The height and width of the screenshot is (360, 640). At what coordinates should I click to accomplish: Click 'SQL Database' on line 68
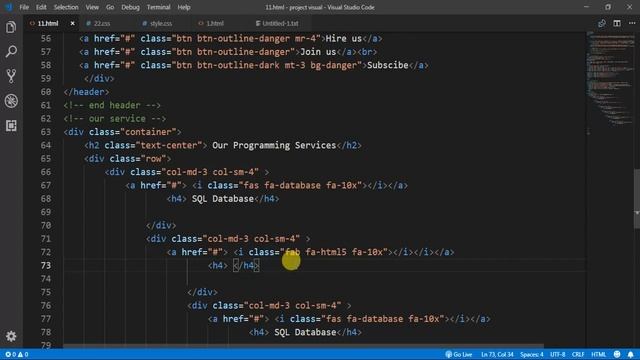pos(223,199)
